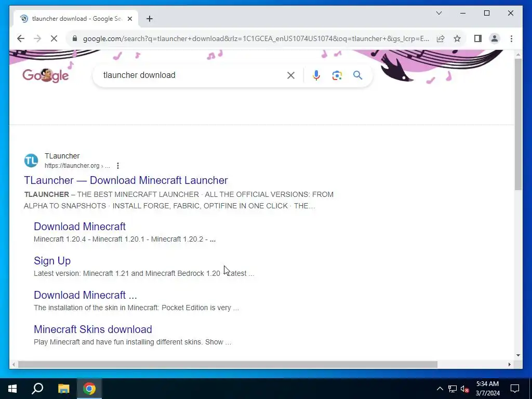Open a new tab with the plus button
The image size is (532, 399).
coord(150,19)
